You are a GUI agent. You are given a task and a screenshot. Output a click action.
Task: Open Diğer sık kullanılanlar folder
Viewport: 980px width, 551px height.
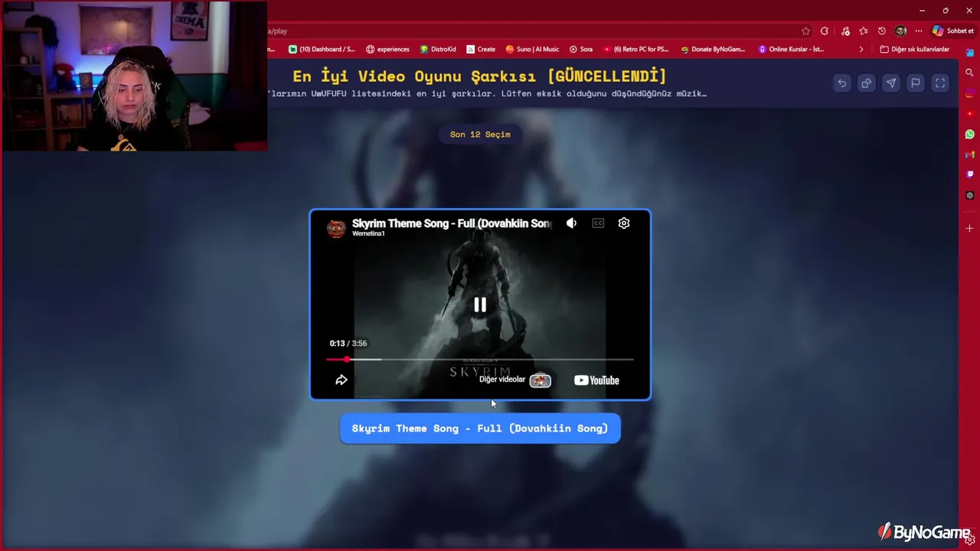pyautogui.click(x=915, y=49)
